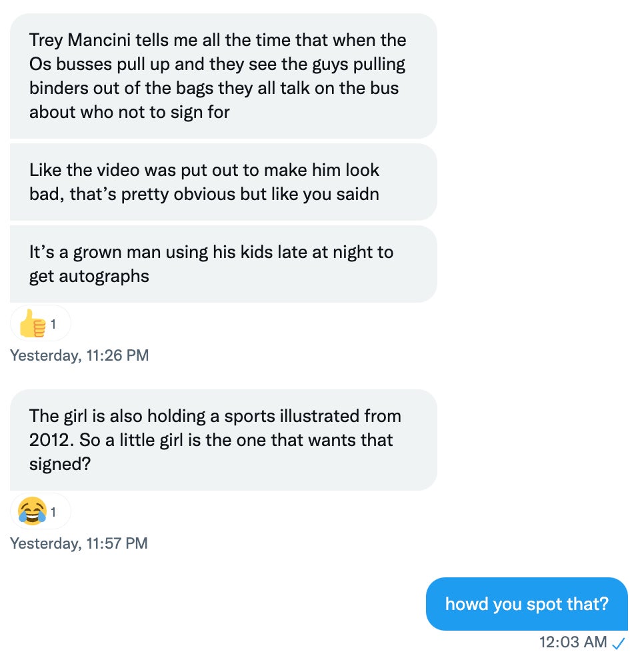Select the sports illustrated 2012 message bubble
Image resolution: width=644 pixels, height=668 pixels.
pos(223,440)
